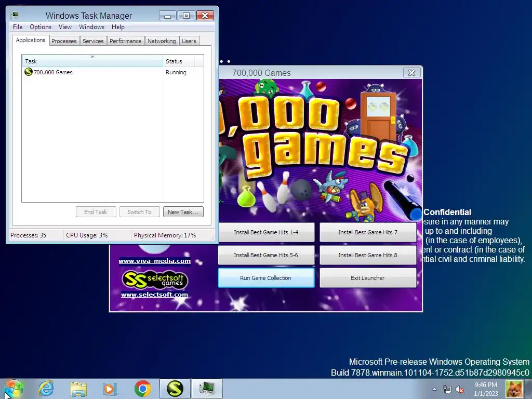Click Physical Memory: 17% in status bar
The image size is (532, 399).
point(165,235)
